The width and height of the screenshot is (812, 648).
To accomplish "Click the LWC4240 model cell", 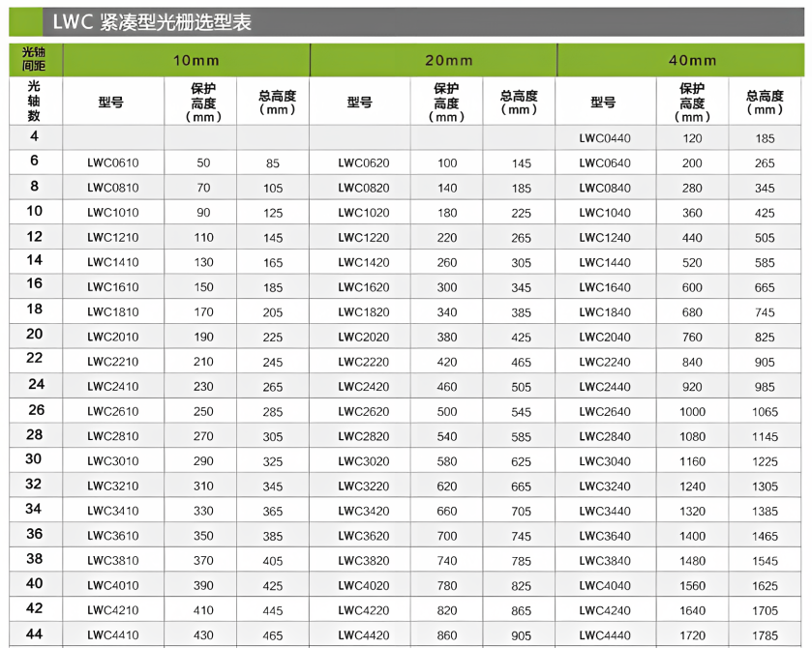I will (x=604, y=610).
